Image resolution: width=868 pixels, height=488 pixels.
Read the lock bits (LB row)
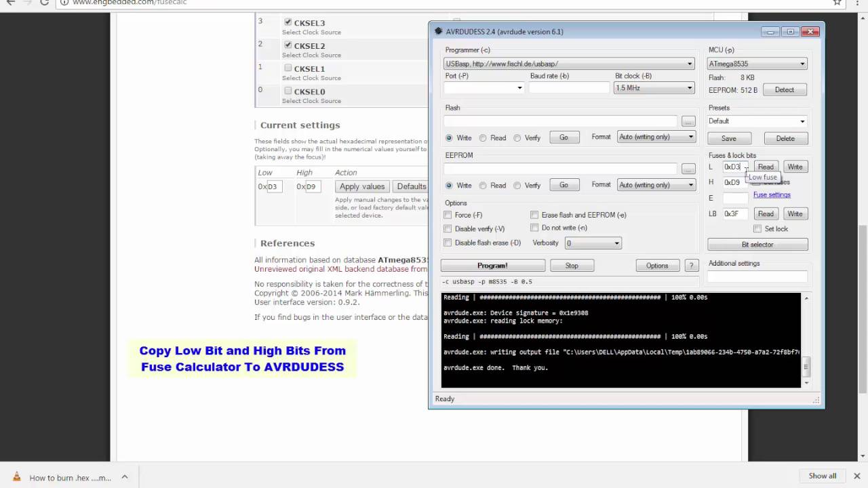tap(766, 213)
